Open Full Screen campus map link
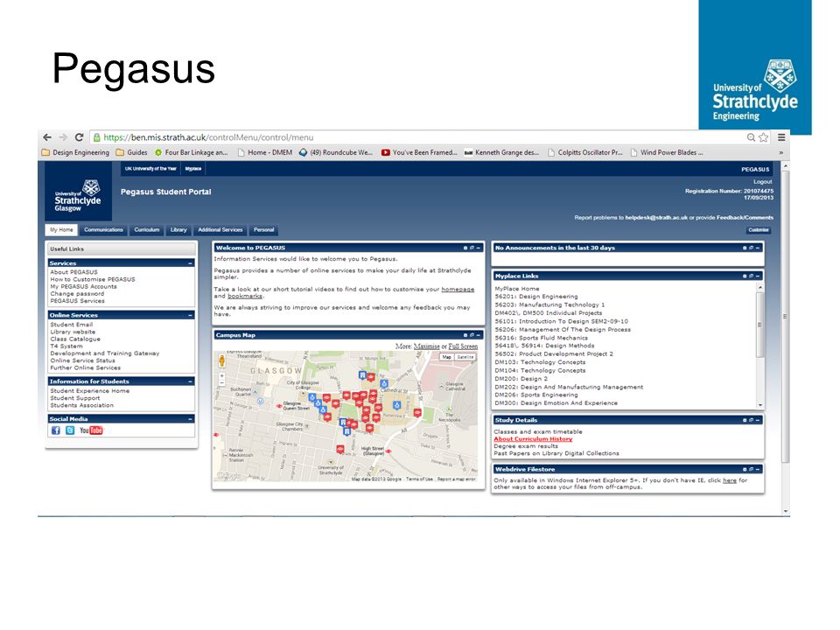 click(463, 346)
